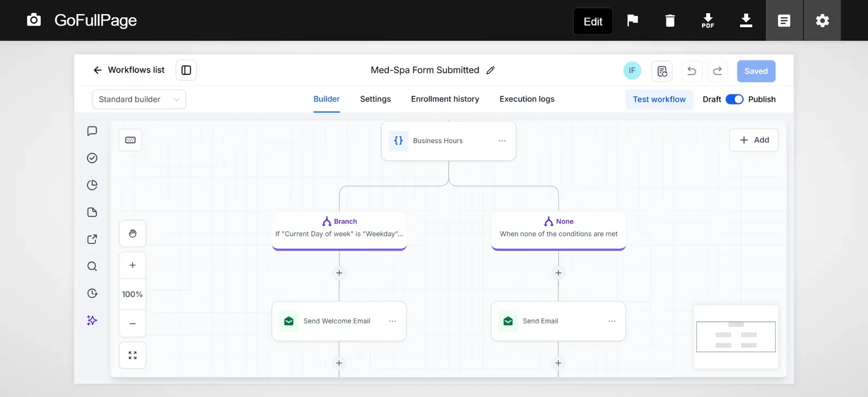Download the capture as PDF

point(708,21)
